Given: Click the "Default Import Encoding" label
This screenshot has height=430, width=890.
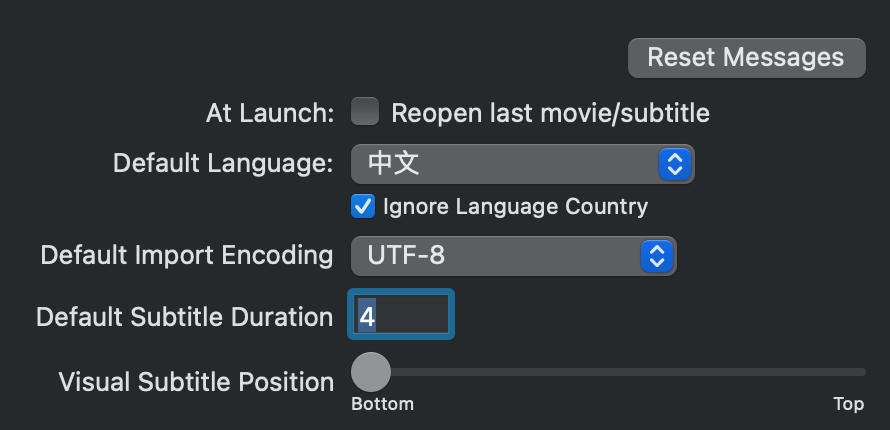Looking at the screenshot, I should coord(186,255).
